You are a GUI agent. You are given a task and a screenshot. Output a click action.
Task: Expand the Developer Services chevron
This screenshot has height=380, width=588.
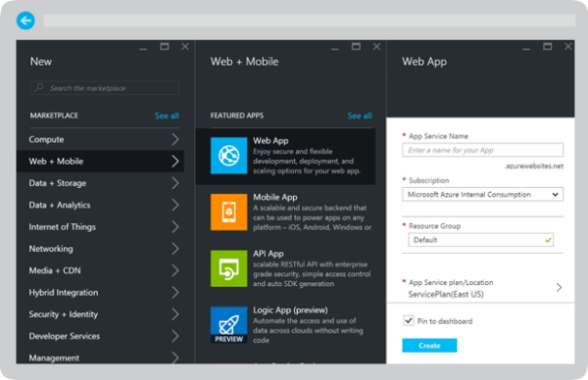(x=175, y=336)
